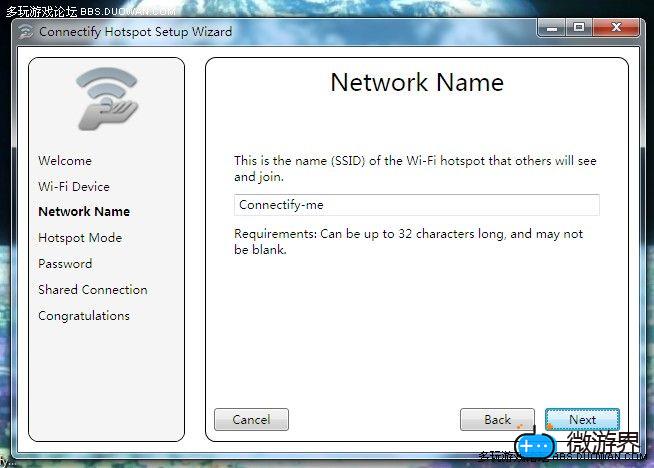654x468 pixels.
Task: Go Back to the previous wizard page
Action: coord(497,419)
